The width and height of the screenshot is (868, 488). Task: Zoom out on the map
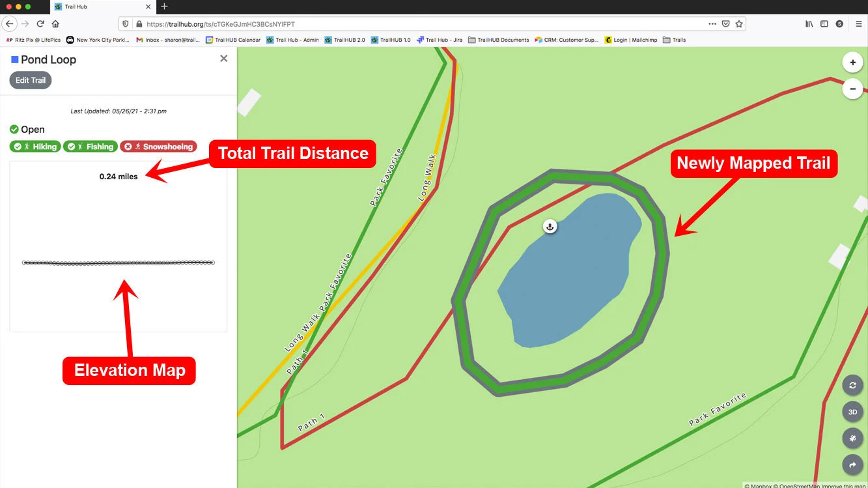click(852, 89)
